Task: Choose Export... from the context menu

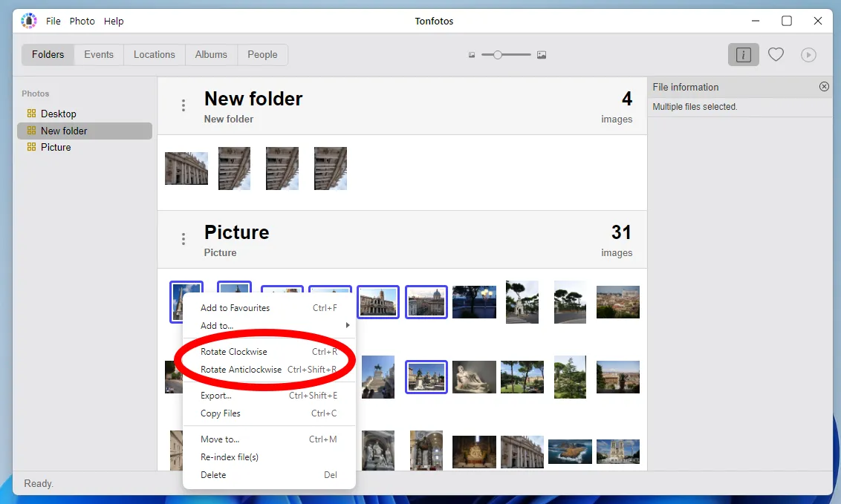Action: coord(215,396)
